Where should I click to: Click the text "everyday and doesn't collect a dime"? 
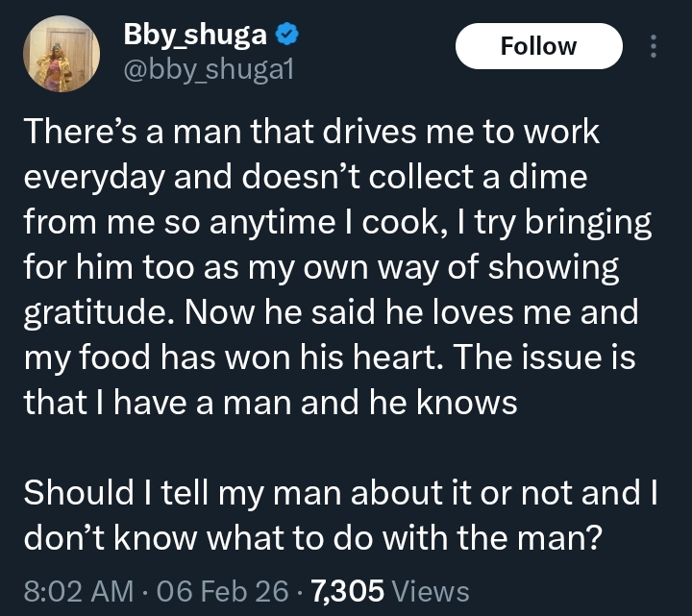point(294,178)
